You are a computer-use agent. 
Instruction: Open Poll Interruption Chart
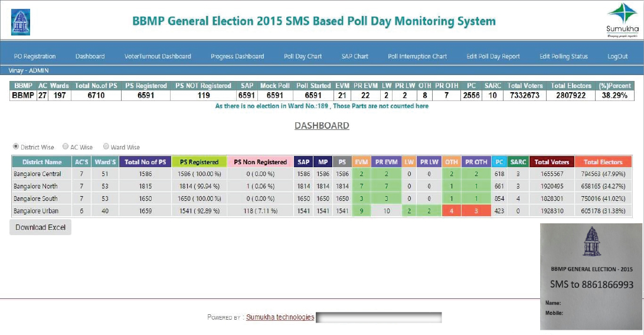point(417,57)
